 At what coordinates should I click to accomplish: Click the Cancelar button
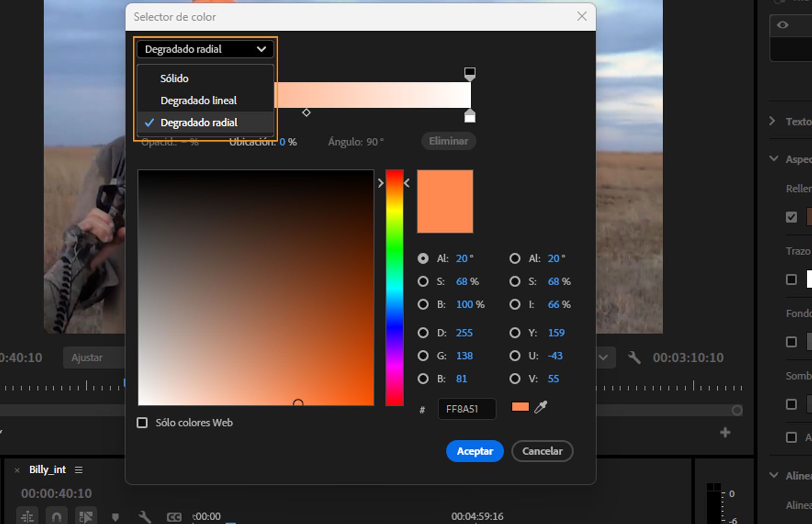[x=542, y=451]
